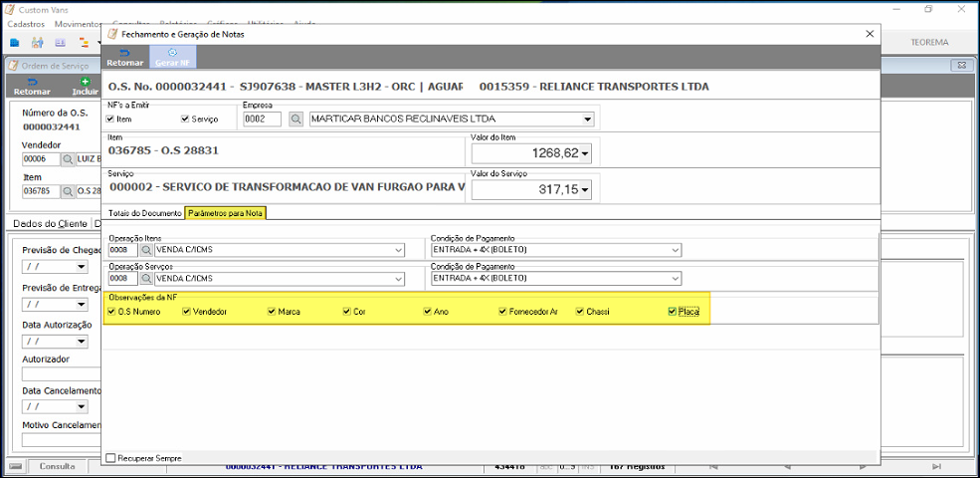Enable Recuperar Sempre checkbox

[x=110, y=458]
